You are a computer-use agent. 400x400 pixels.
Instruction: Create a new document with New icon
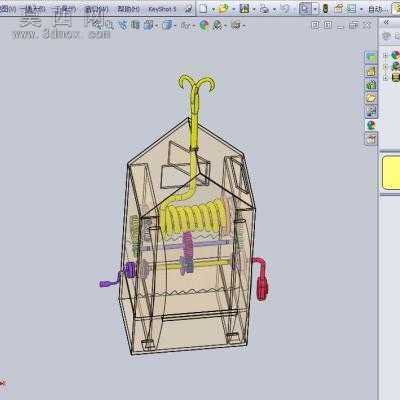[204, 9]
